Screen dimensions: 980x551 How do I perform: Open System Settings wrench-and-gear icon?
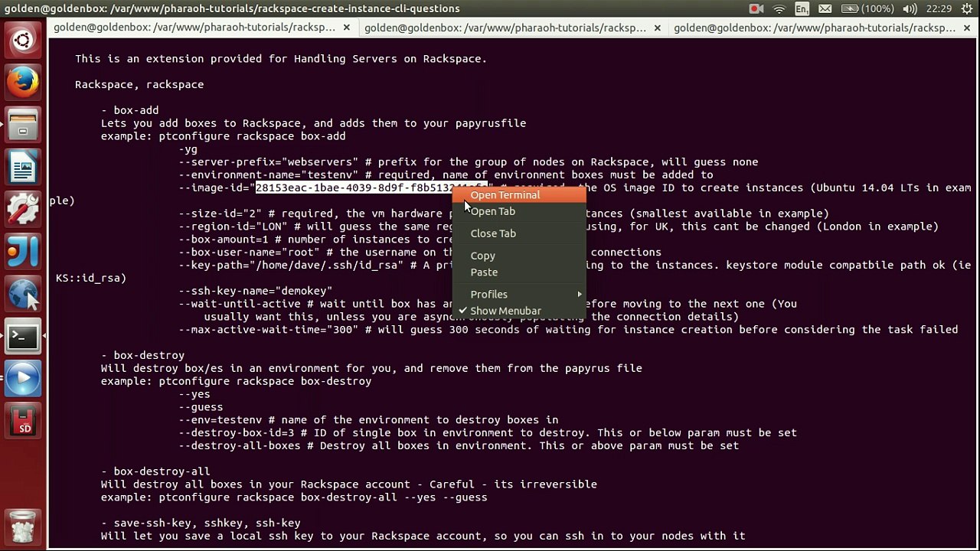click(23, 210)
